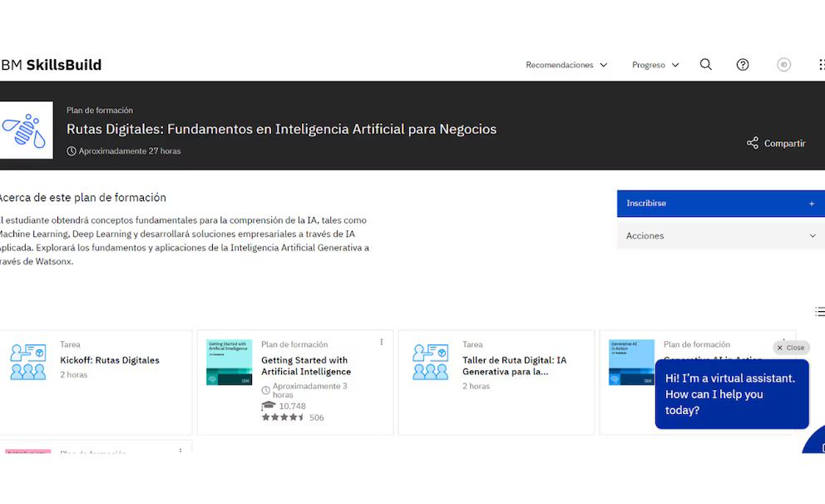Screen dimensions: 825x504
Task: Open the search magnifier in header
Action: click(x=705, y=65)
